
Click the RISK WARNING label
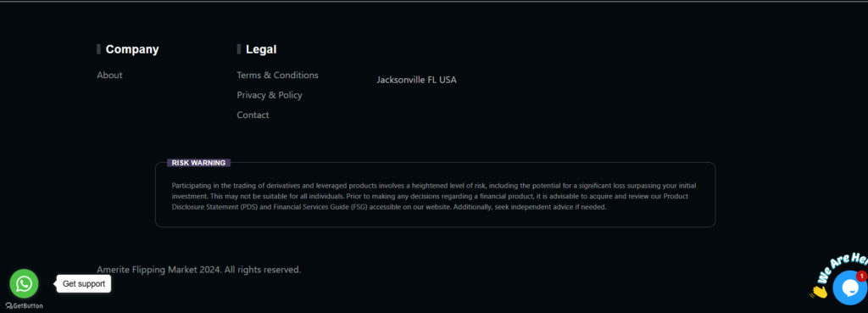(x=198, y=163)
